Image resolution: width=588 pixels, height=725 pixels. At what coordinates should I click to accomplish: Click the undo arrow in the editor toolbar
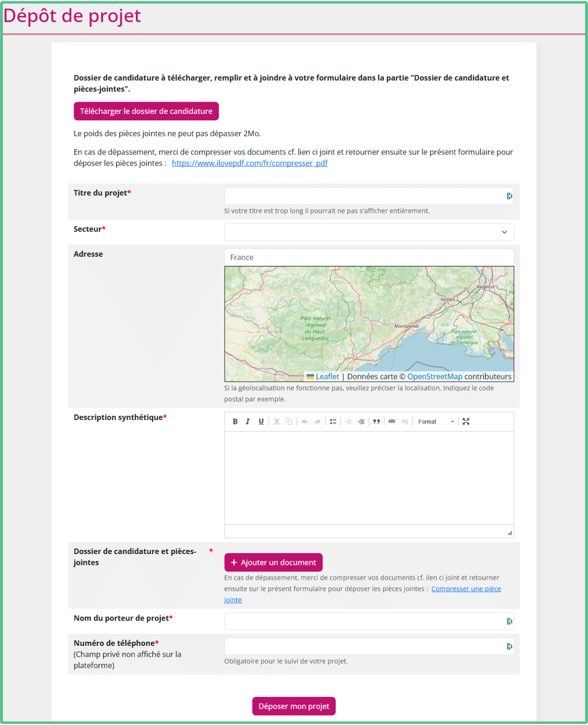[x=304, y=422]
